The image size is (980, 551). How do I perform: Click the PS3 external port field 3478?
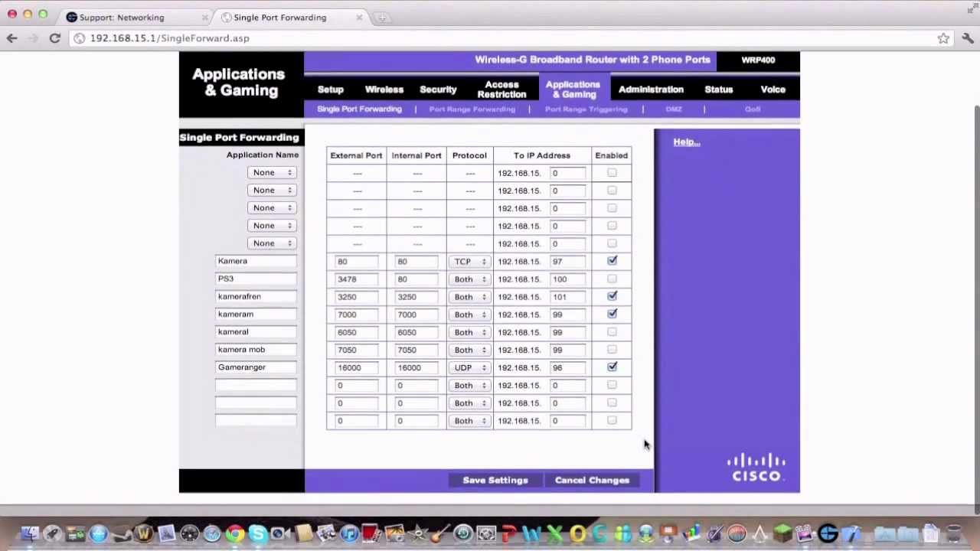tap(357, 279)
